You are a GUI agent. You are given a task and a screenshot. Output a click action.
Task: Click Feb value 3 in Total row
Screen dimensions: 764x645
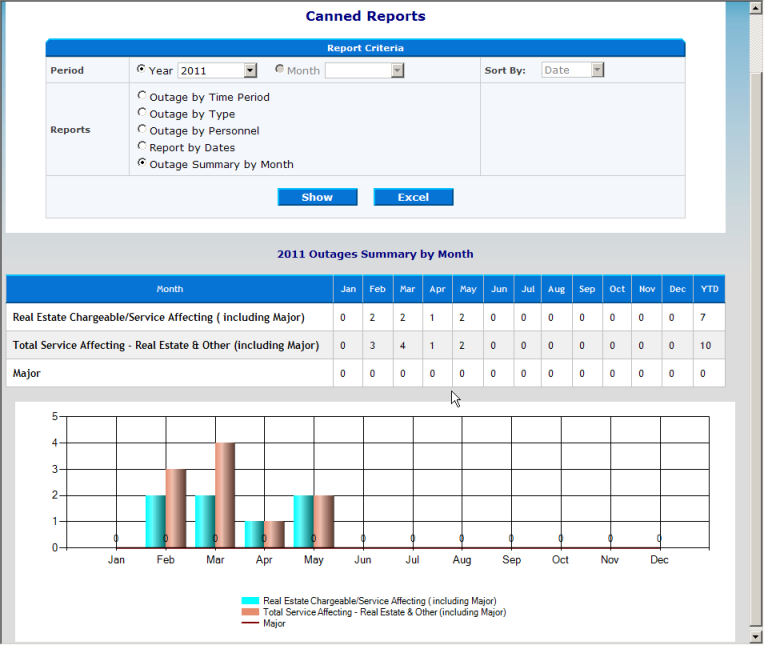[372, 345]
